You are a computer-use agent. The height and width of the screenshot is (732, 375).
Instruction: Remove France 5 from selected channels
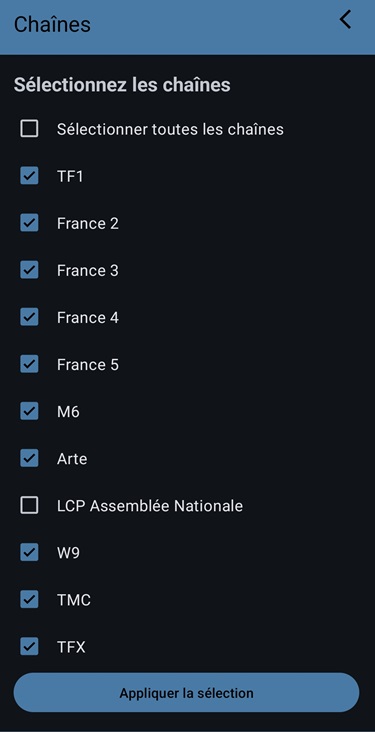pyautogui.click(x=29, y=364)
